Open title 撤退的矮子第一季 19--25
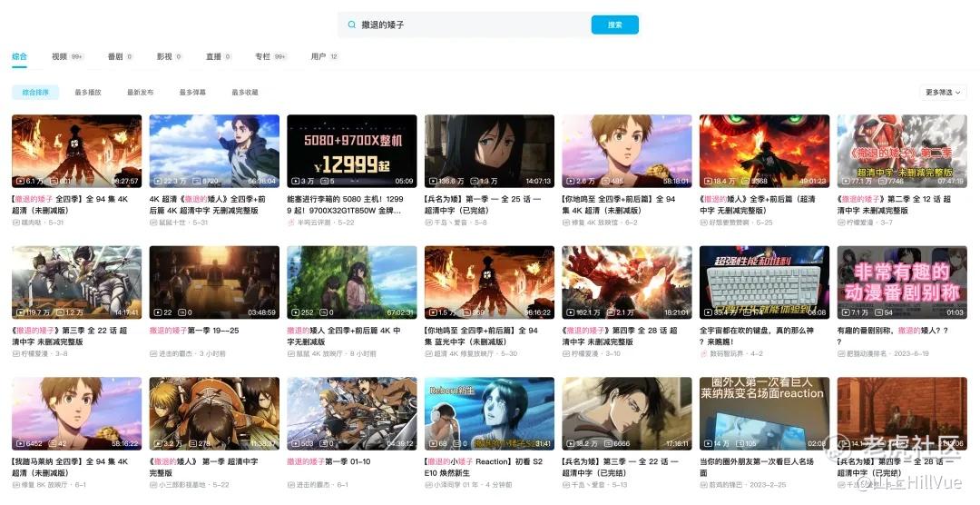 tap(194, 331)
